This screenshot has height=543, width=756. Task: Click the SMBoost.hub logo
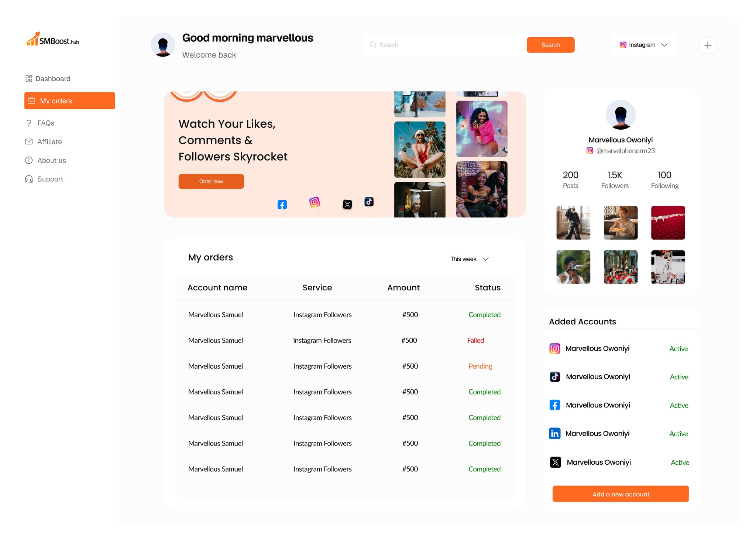[52, 39]
